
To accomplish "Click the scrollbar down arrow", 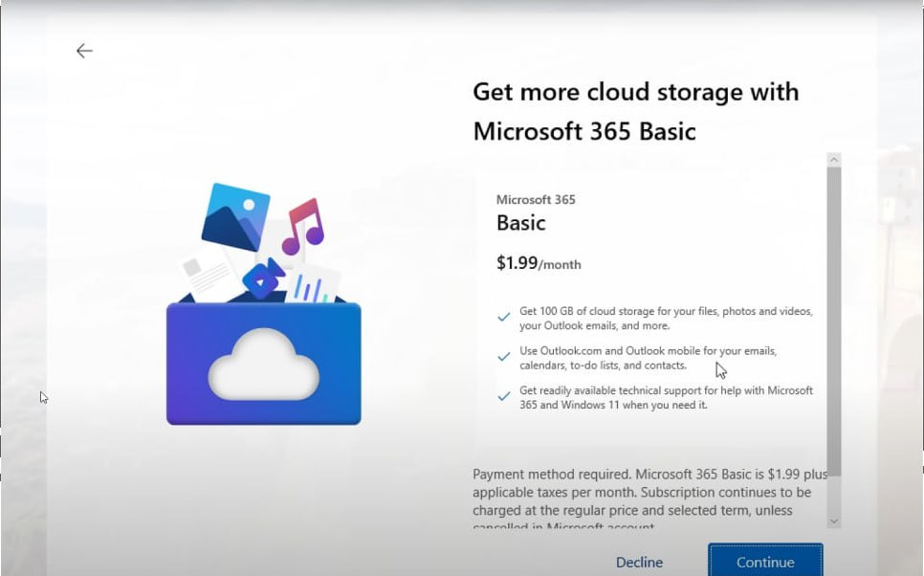I will coord(834,521).
